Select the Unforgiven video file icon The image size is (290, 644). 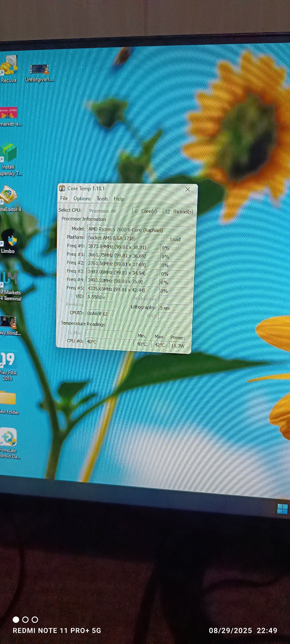[39, 70]
